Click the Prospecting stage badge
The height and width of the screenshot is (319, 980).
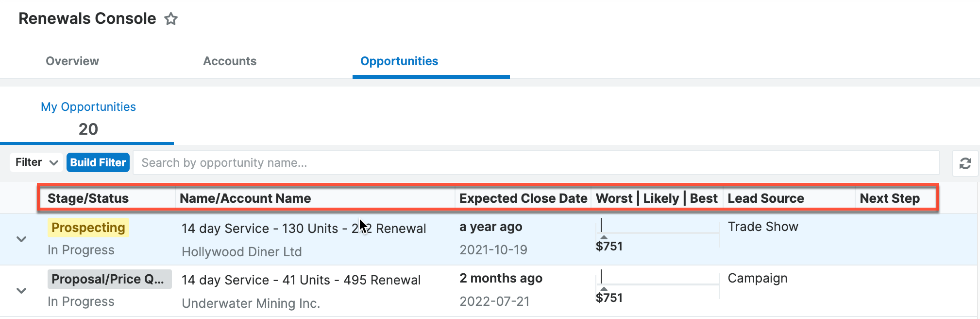[x=88, y=228]
